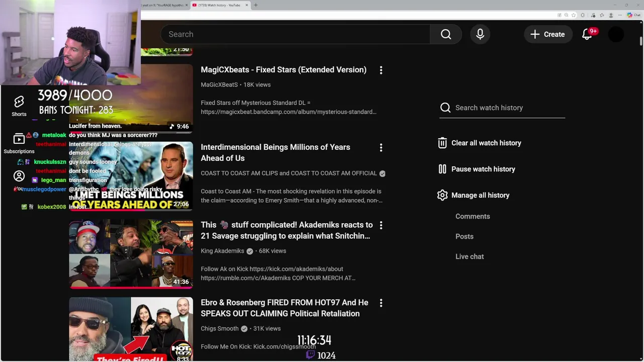644x362 pixels.
Task: Close the YourRAGE X browser tab
Action: click(187, 5)
